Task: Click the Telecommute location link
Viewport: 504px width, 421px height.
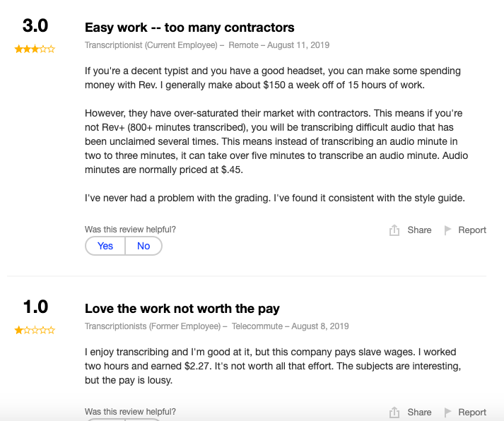Action: click(257, 326)
